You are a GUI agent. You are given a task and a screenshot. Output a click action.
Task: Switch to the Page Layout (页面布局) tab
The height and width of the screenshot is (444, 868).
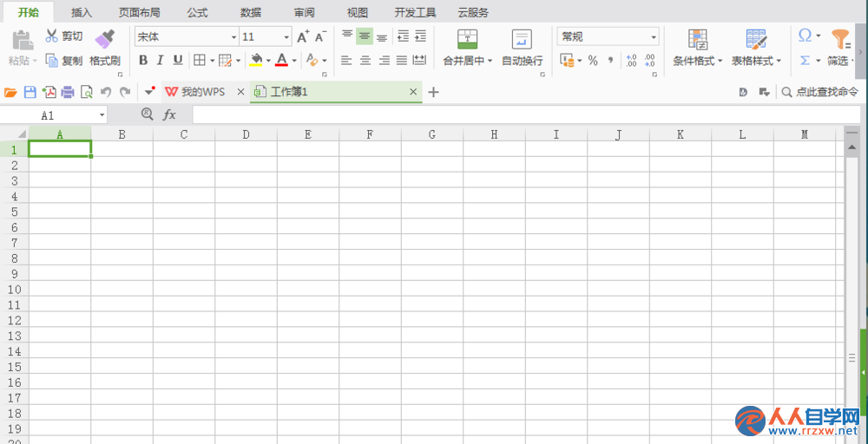tap(140, 13)
